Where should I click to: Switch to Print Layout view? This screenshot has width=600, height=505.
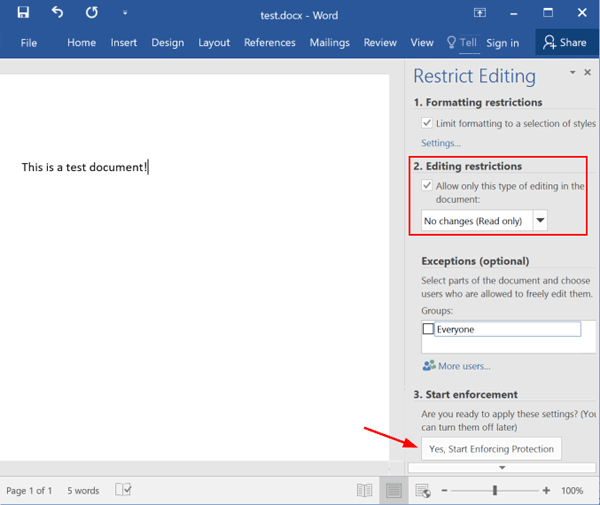[x=394, y=490]
